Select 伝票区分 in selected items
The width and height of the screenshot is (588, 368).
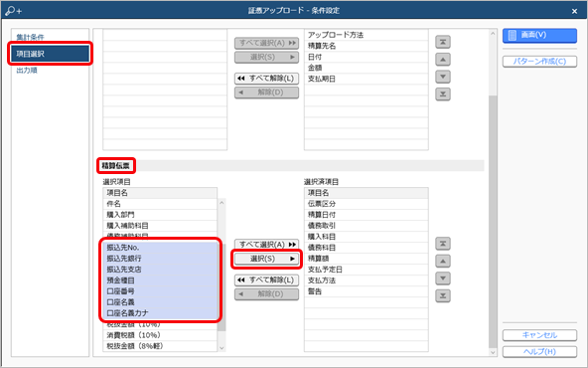tap(366, 204)
